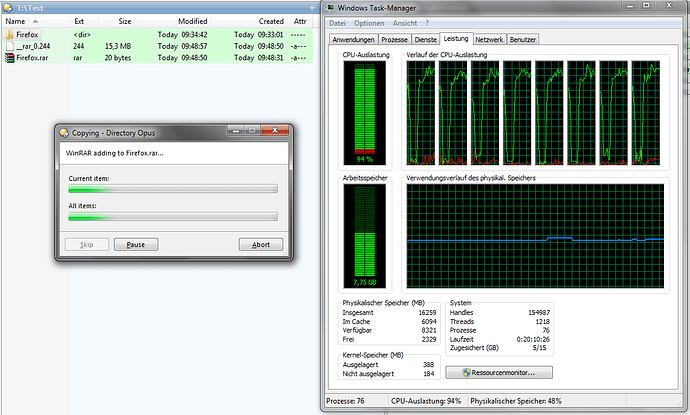Click the Handles 154987 value
Viewport: 690px width, 415px height.
coord(539,312)
